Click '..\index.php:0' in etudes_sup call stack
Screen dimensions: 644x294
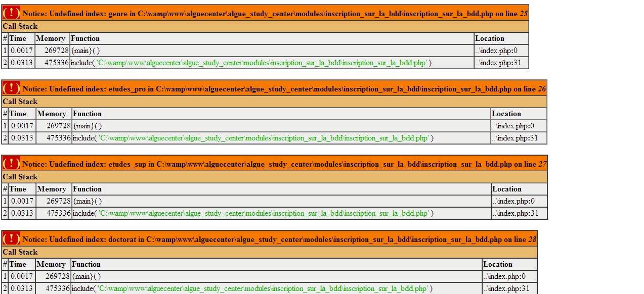click(513, 201)
